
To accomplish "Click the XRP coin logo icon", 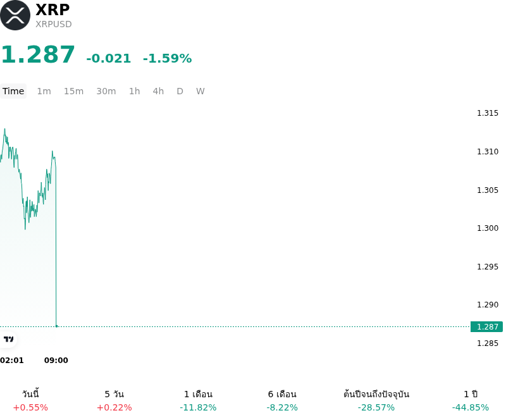I will (x=15, y=15).
